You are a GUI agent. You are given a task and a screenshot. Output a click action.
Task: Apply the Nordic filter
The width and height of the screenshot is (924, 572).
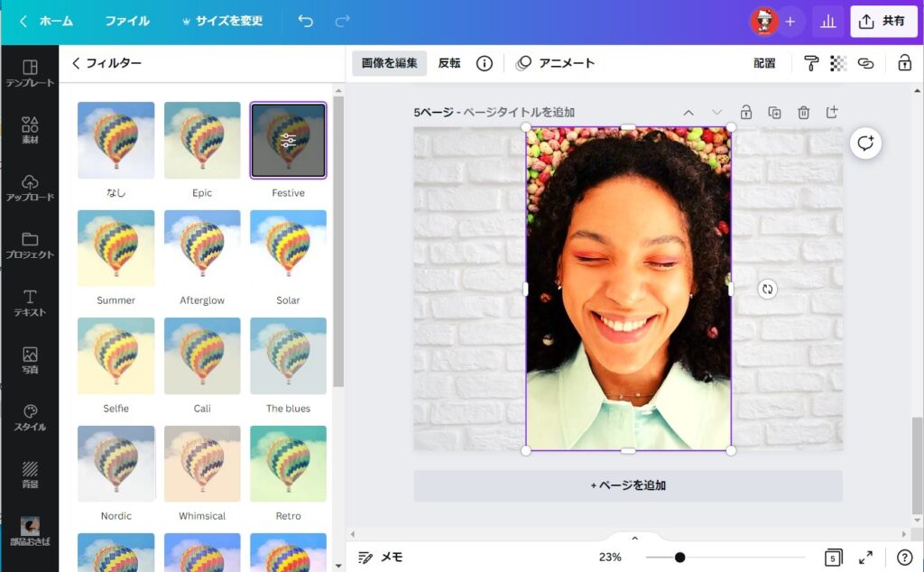point(116,464)
